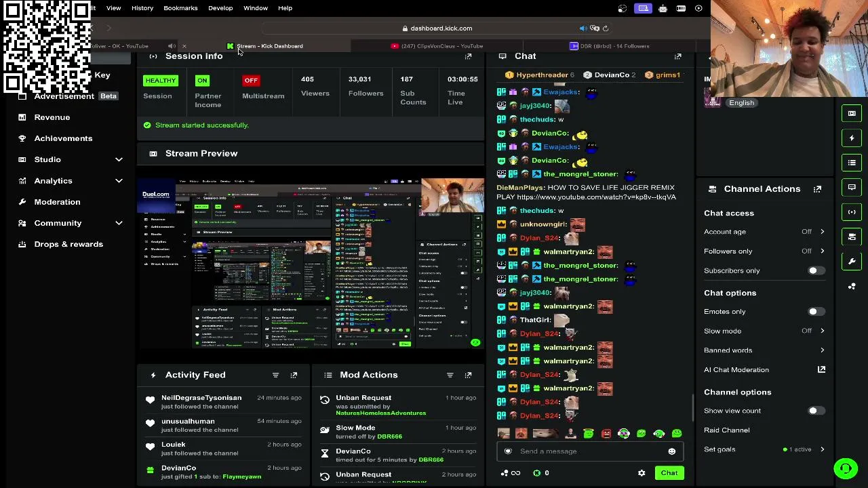Screen dimensions: 868x488
Task: Toggle Show view count switch
Action: [x=816, y=411]
